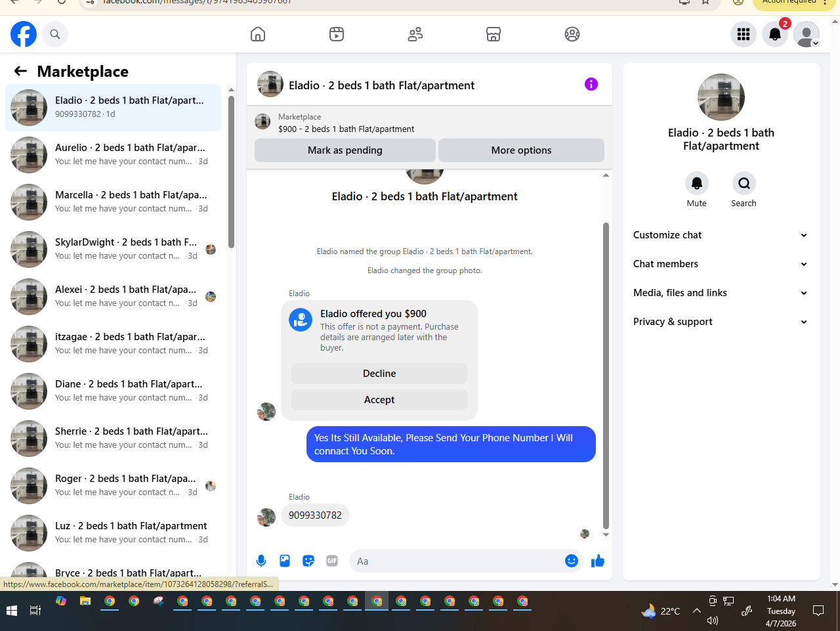Open the Snipping Tool taskbar icon
The height and width of the screenshot is (631, 840).
[158, 601]
